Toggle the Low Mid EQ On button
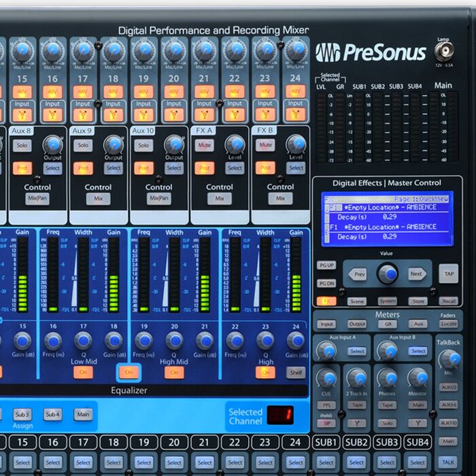This screenshot has width=476, height=476. click(83, 372)
